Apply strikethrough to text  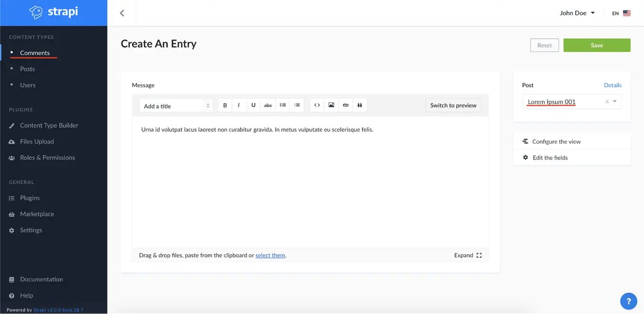coord(268,105)
